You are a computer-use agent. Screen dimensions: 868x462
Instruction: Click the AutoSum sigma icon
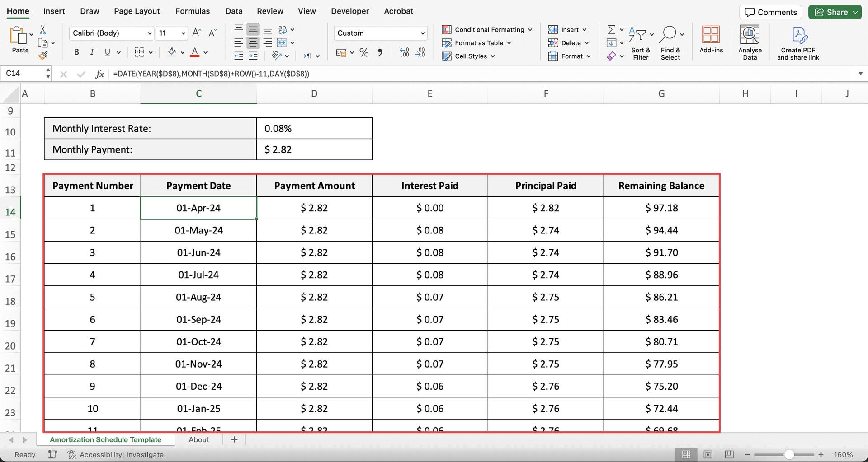[x=611, y=29]
